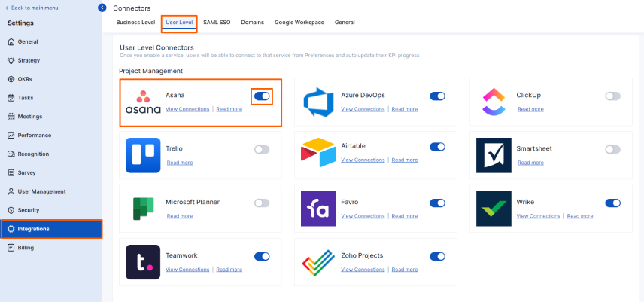Open the General connectors tab

pos(345,22)
